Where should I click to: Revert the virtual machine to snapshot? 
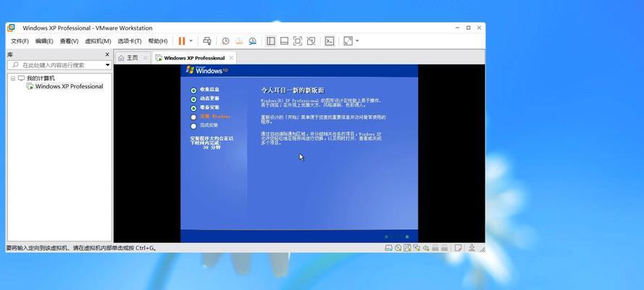tap(239, 41)
